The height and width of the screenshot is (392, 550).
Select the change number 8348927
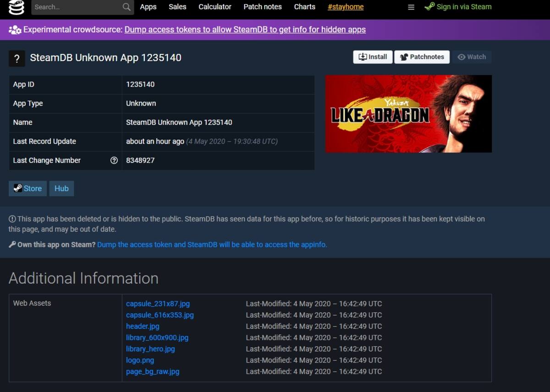click(x=140, y=160)
